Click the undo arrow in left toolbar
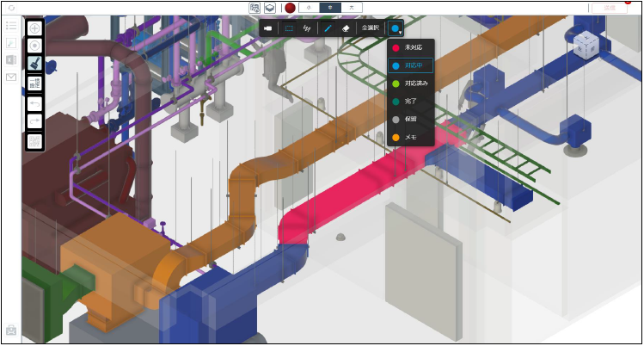Viewport: 644px width, 346px height. click(35, 103)
